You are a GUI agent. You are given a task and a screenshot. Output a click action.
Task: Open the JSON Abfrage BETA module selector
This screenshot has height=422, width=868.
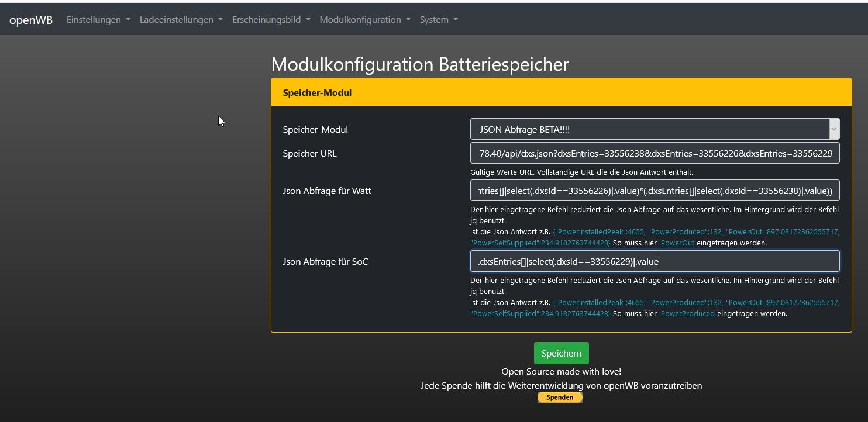point(654,129)
